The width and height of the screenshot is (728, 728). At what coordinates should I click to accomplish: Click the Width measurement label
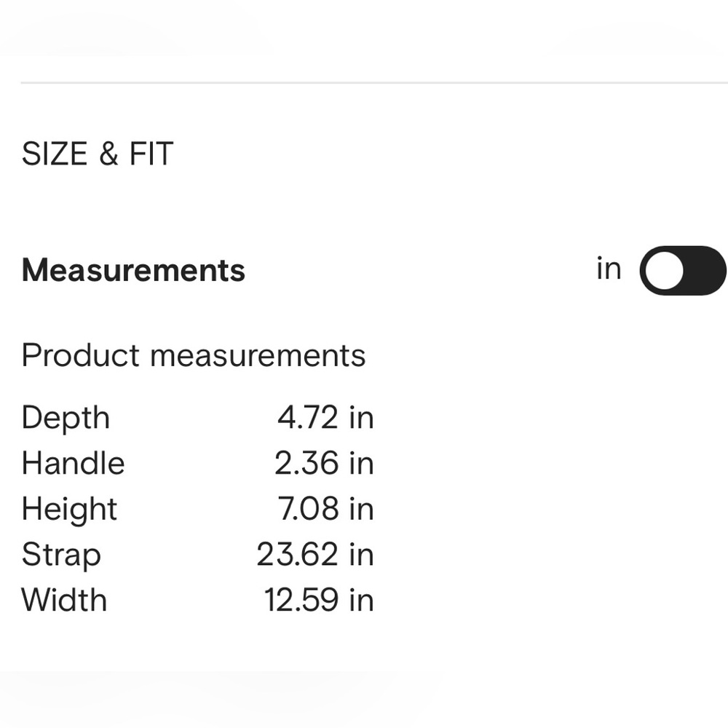pos(64,599)
